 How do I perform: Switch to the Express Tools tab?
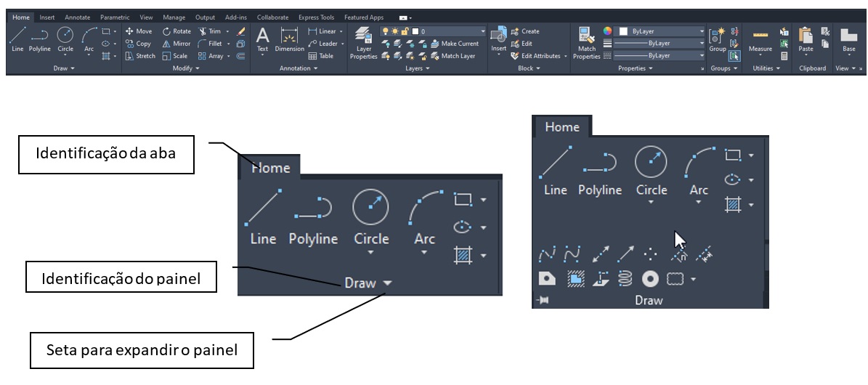click(x=316, y=17)
